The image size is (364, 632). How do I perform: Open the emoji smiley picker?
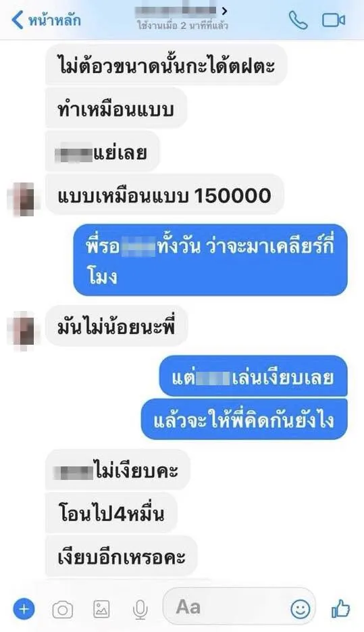pyautogui.click(x=301, y=609)
